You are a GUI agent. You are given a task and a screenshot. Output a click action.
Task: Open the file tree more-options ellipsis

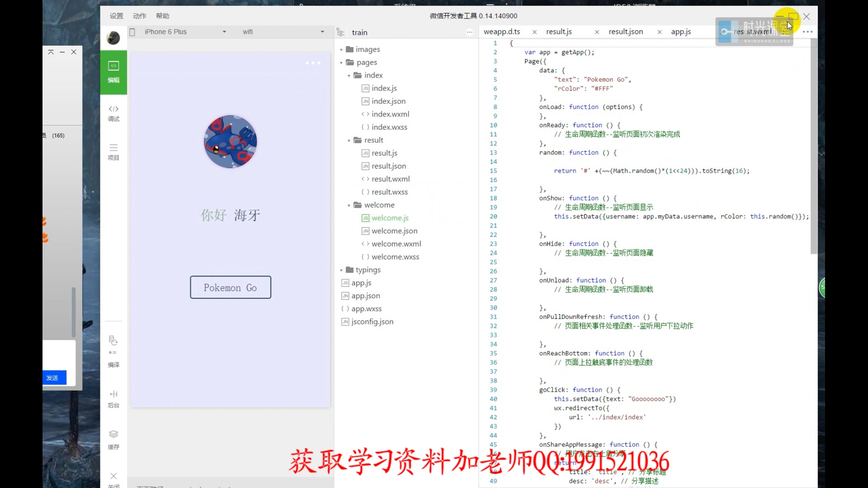(470, 32)
